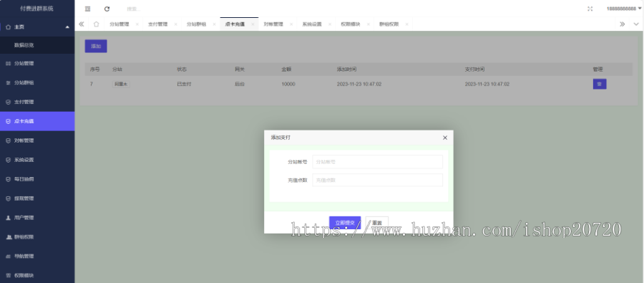Screen dimensions: 644x283
Task: Switch to the 系统设置 tab
Action: [x=312, y=24]
